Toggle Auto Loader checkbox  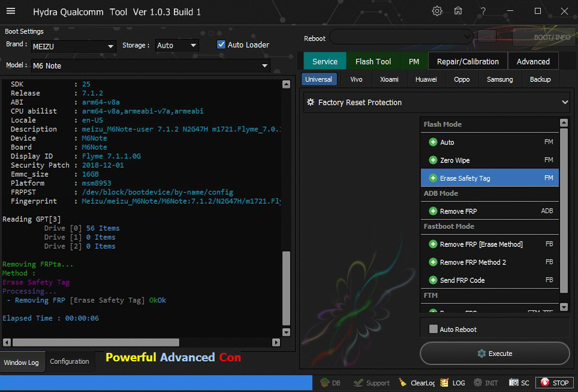coord(221,44)
